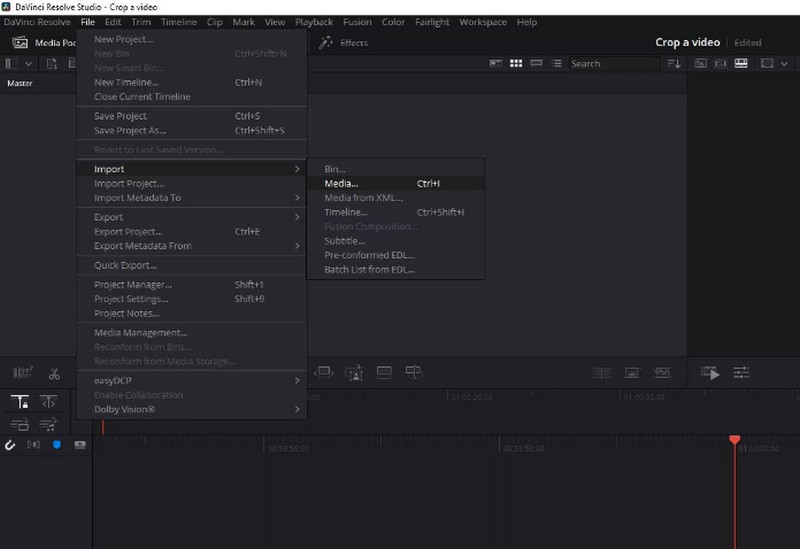Toggle the bin list sidebar icon

tap(11, 64)
